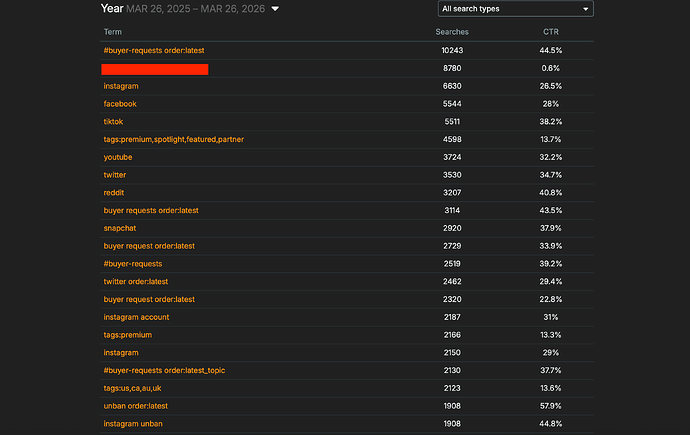The height and width of the screenshot is (435, 690).
Task: Select the 5511 searches value
Action: (x=452, y=122)
